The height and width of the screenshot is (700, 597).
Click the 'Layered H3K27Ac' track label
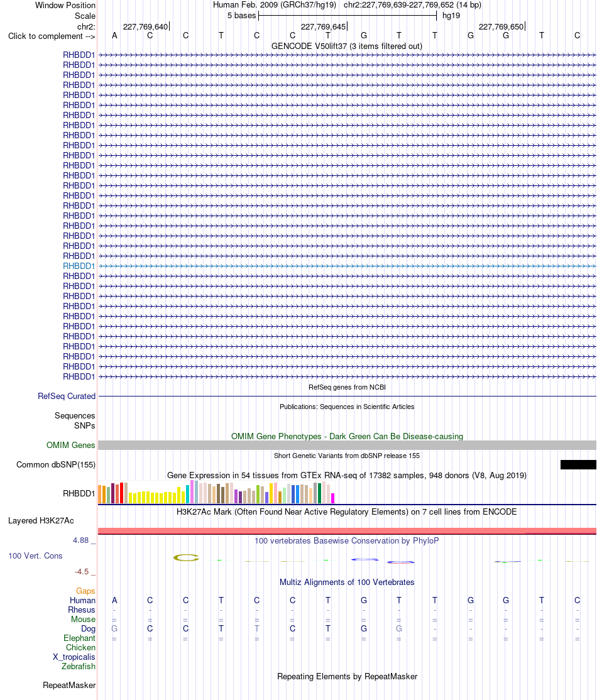[41, 520]
